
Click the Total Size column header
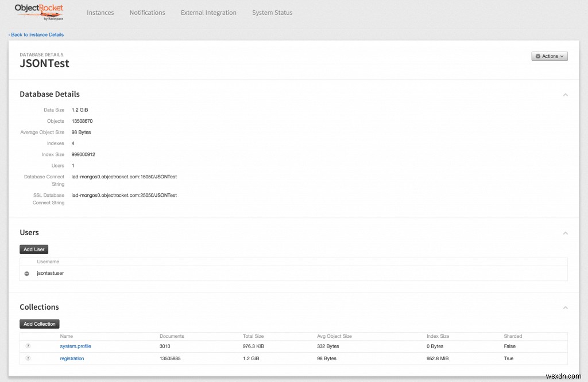coord(253,336)
